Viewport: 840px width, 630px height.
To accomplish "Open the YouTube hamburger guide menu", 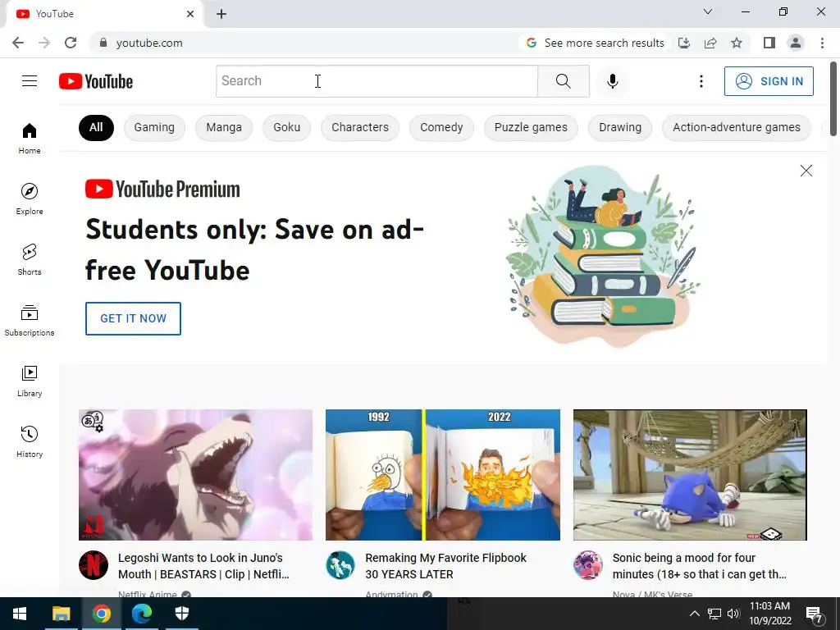I will tap(30, 81).
